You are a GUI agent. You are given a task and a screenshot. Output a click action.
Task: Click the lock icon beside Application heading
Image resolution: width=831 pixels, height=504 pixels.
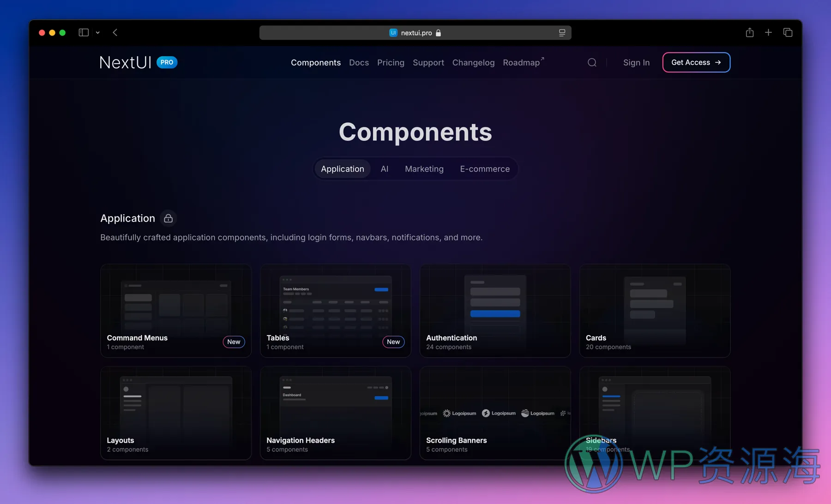[168, 218]
